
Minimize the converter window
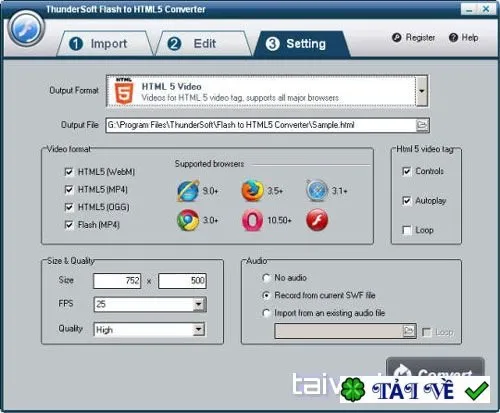[469, 9]
